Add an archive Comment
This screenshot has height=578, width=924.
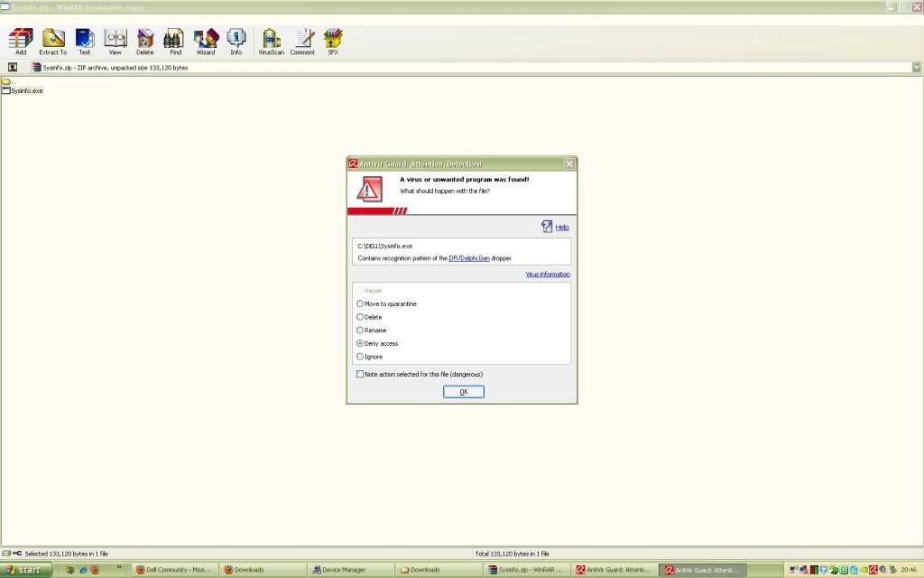pyautogui.click(x=302, y=42)
